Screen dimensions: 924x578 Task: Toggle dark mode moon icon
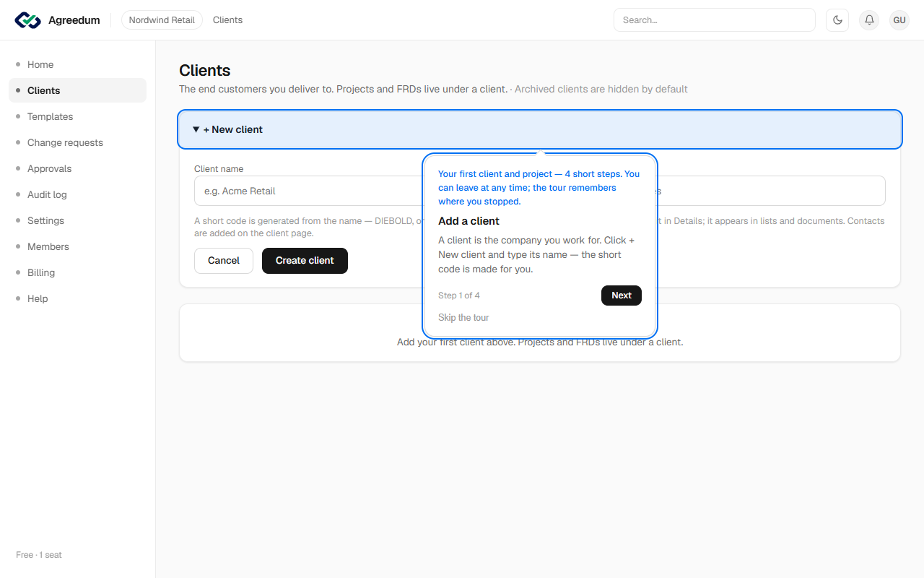click(x=837, y=20)
